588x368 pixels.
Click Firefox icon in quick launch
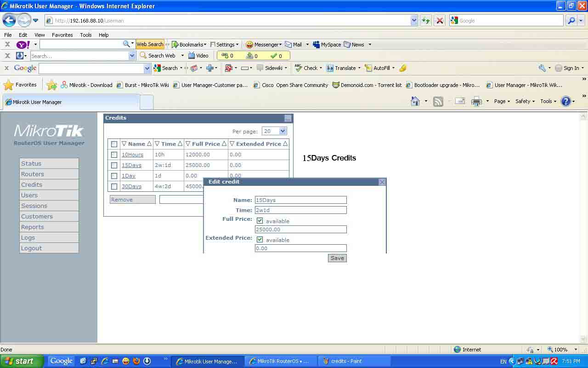pyautogui.click(x=136, y=361)
